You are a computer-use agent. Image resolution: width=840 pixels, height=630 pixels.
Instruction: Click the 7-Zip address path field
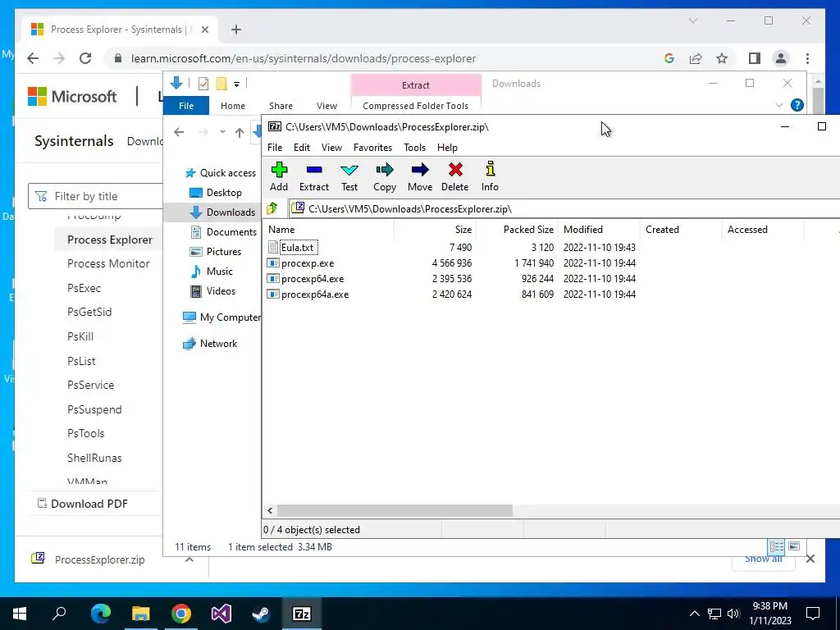click(x=564, y=209)
